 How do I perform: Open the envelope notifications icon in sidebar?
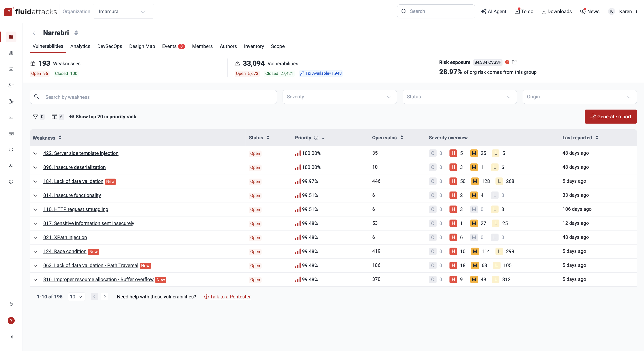pos(11,117)
